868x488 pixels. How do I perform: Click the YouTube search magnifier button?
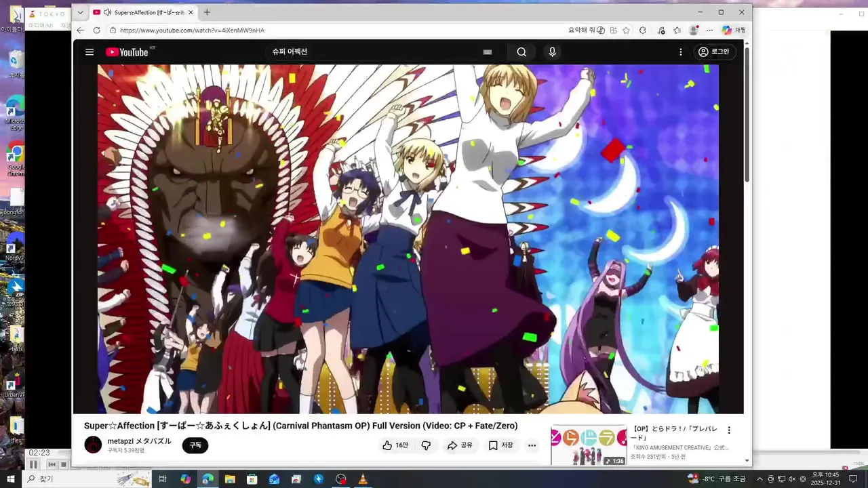point(521,52)
